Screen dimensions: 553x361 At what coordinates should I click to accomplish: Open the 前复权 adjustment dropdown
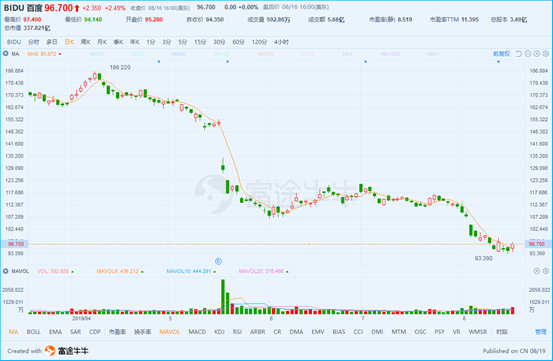[502, 54]
